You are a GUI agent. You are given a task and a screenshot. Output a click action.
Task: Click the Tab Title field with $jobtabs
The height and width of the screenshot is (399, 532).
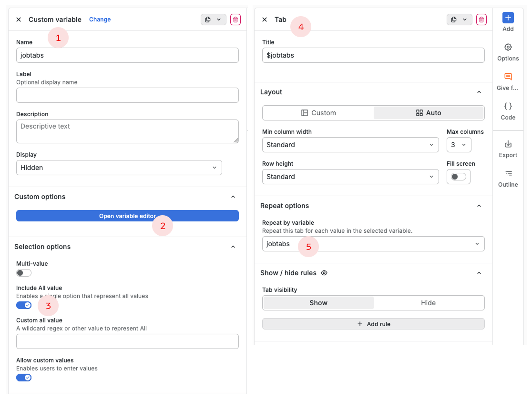373,55
